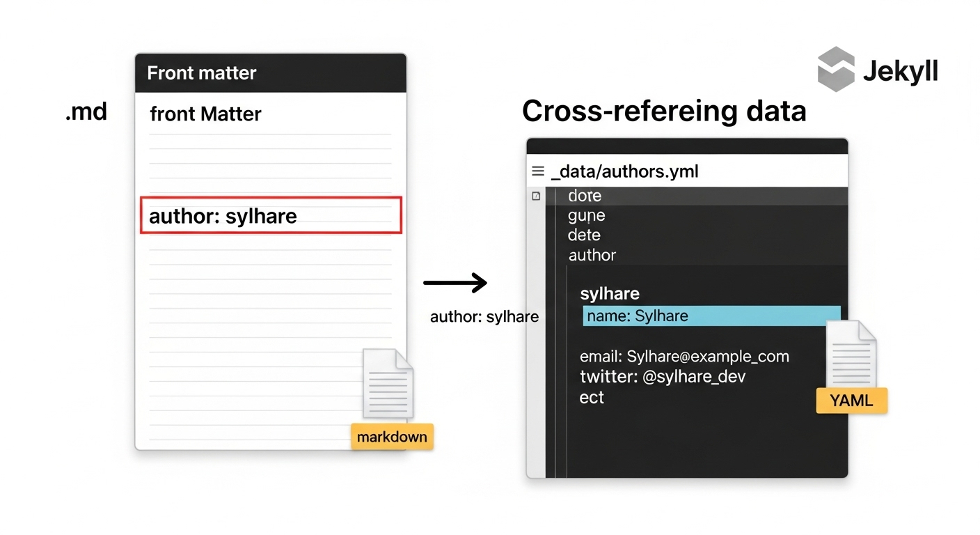Expand the sylhare entry in the YAML
This screenshot has width=980, height=535.
click(610, 293)
